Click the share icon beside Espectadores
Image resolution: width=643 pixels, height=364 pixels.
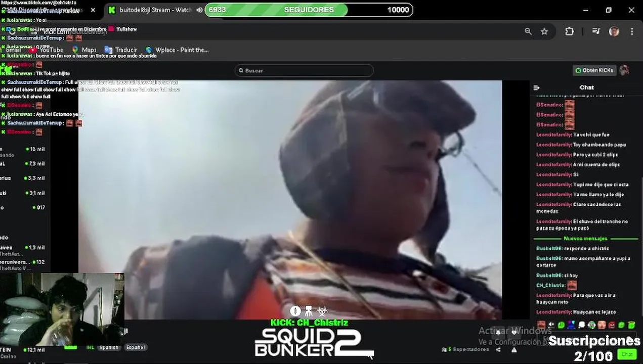[x=498, y=349]
